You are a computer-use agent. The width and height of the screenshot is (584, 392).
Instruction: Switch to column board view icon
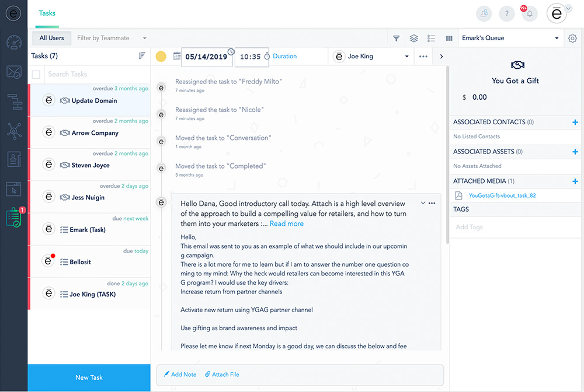(449, 38)
